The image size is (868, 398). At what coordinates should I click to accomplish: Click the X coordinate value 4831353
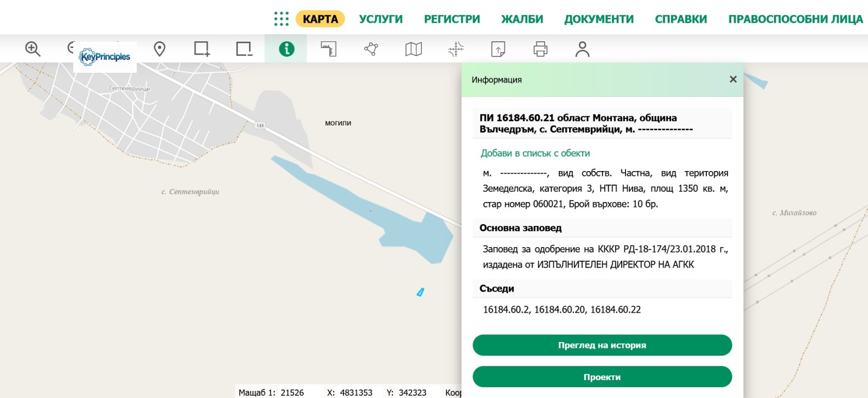(x=356, y=393)
